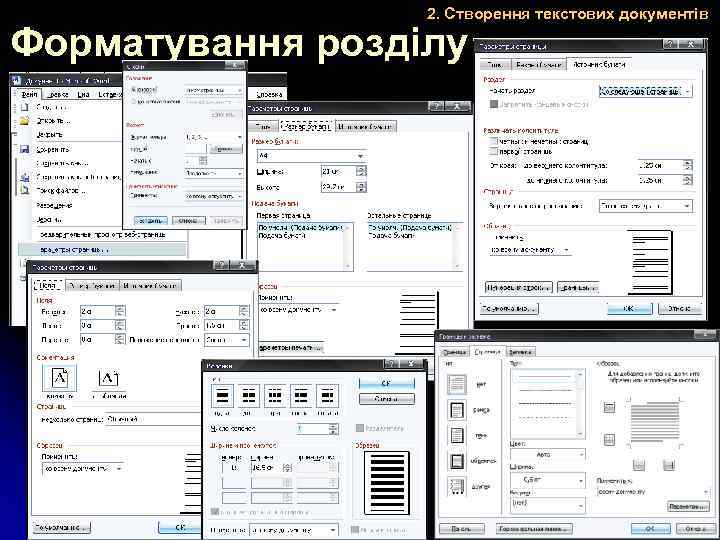Select the three-column preset in Columns dialog
720x540 pixels.
pos(275,395)
